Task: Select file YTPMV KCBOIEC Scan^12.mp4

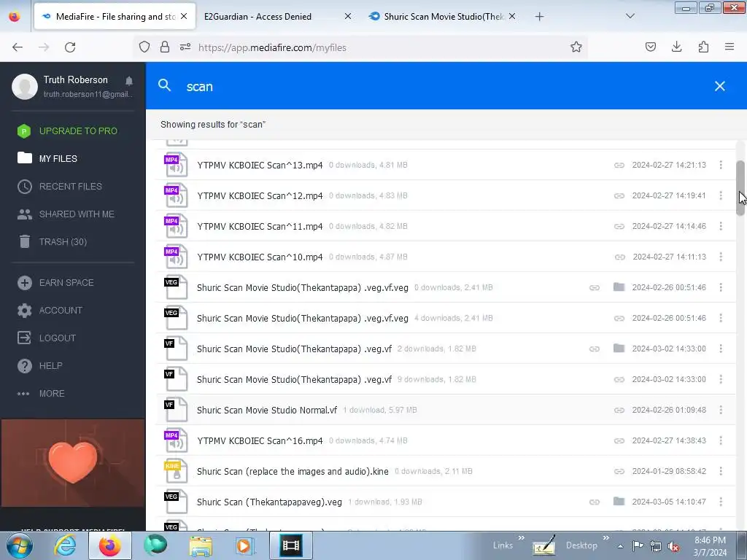Action: point(260,195)
